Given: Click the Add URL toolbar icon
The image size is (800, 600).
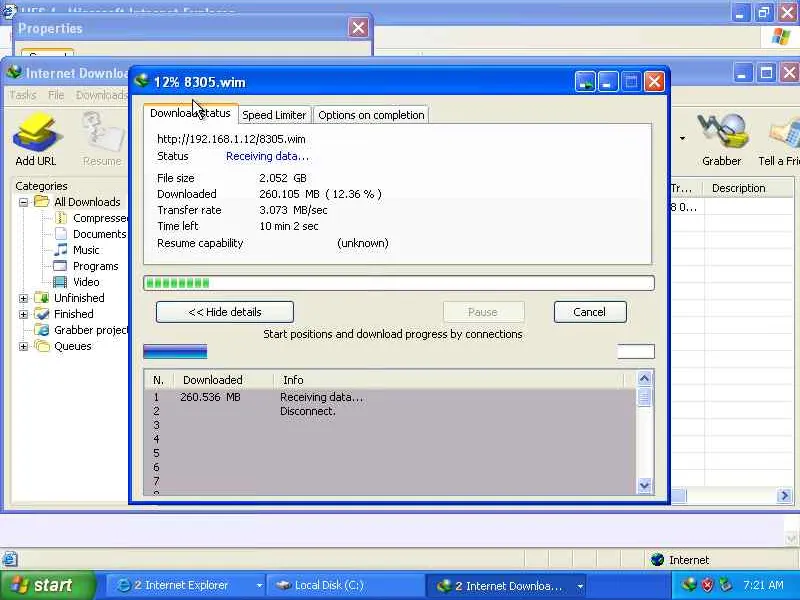Looking at the screenshot, I should pyautogui.click(x=37, y=133).
